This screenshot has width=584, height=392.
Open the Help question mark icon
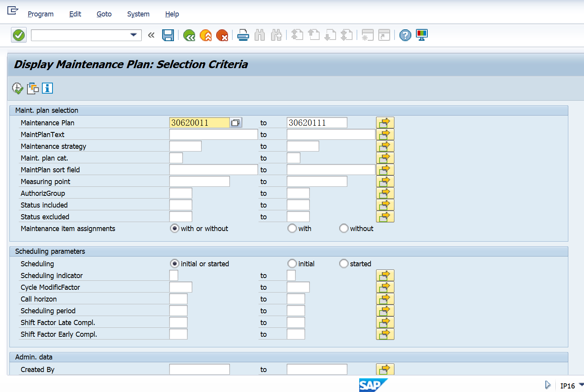pyautogui.click(x=405, y=35)
